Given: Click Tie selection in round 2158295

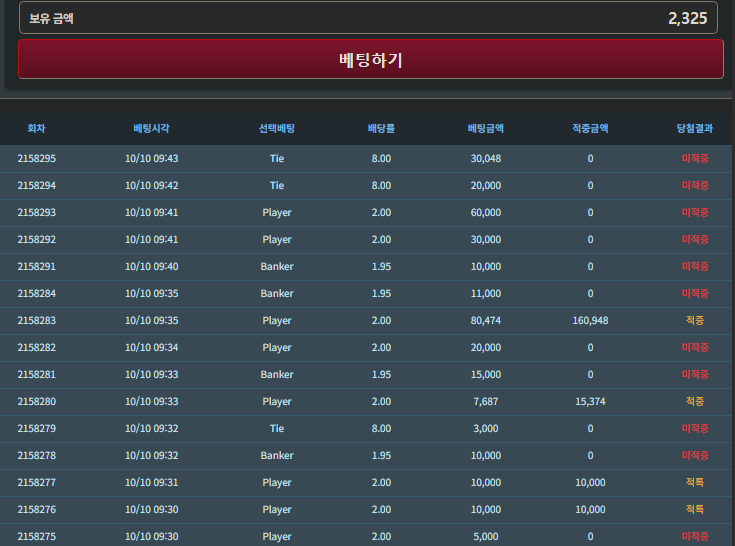Looking at the screenshot, I should [277, 158].
